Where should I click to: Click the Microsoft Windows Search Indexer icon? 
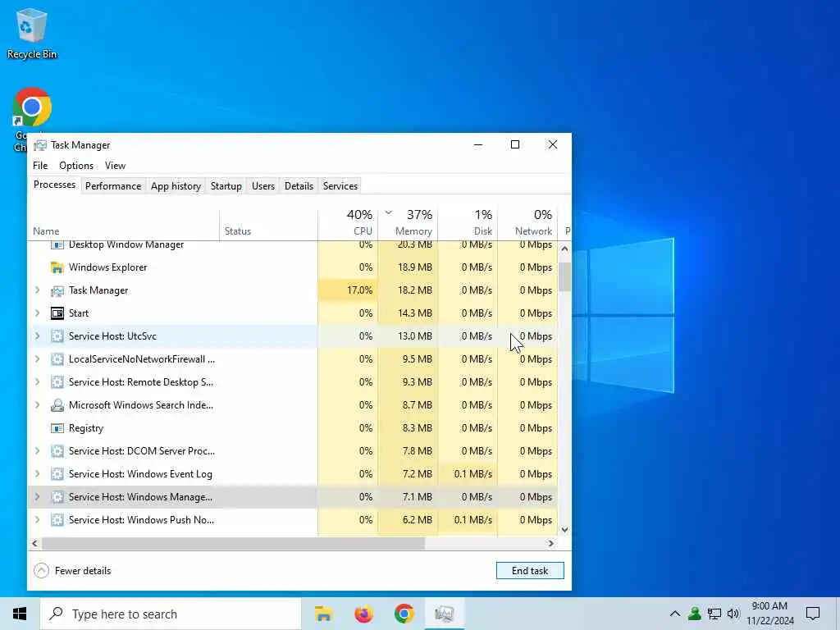pos(57,405)
